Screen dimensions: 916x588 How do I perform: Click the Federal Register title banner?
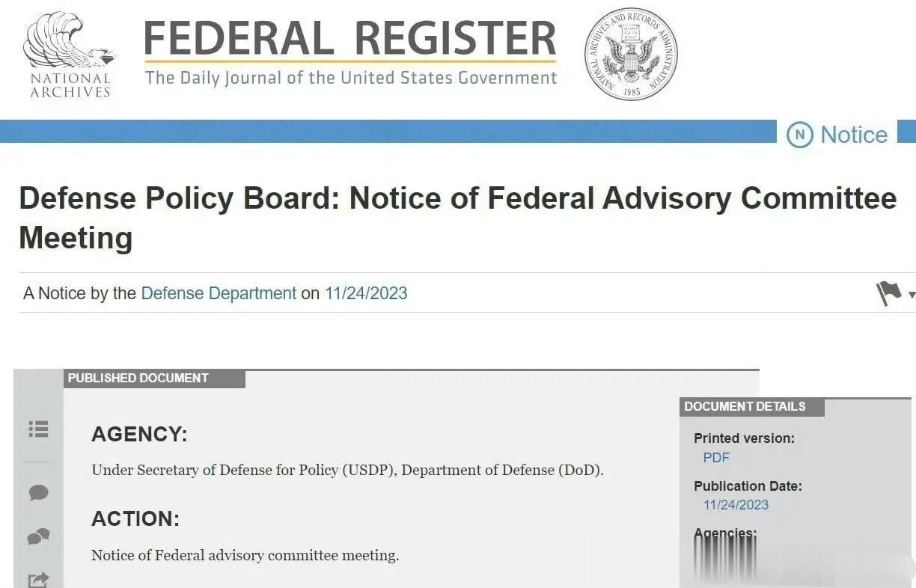click(x=350, y=52)
